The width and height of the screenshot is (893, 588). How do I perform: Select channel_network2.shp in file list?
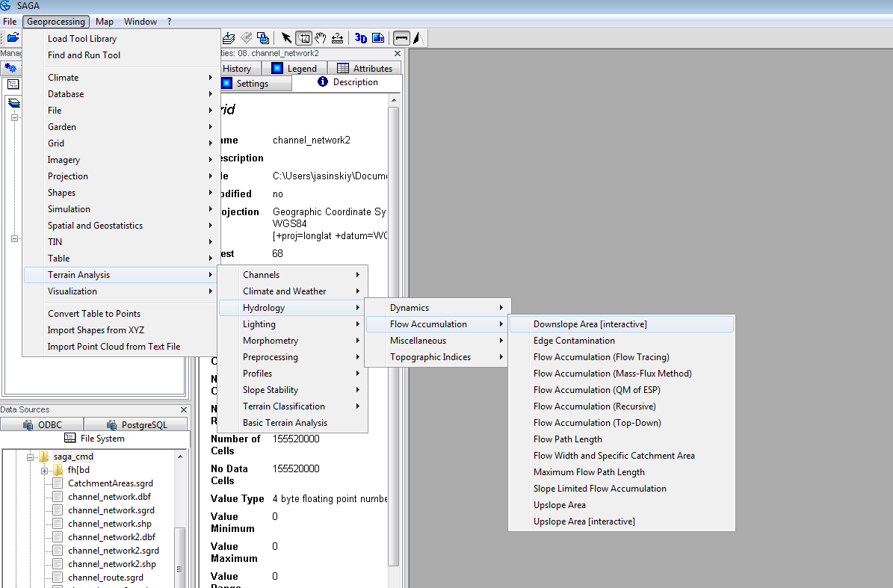click(x=111, y=564)
